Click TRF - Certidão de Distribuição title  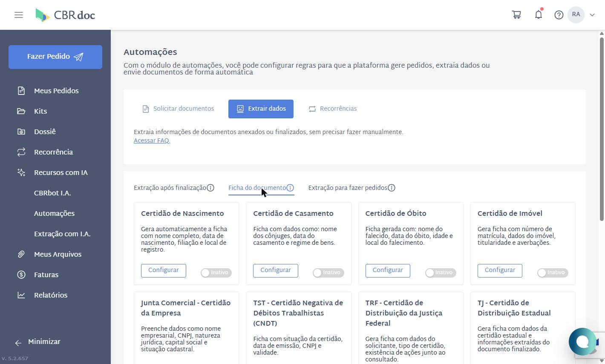(404, 313)
